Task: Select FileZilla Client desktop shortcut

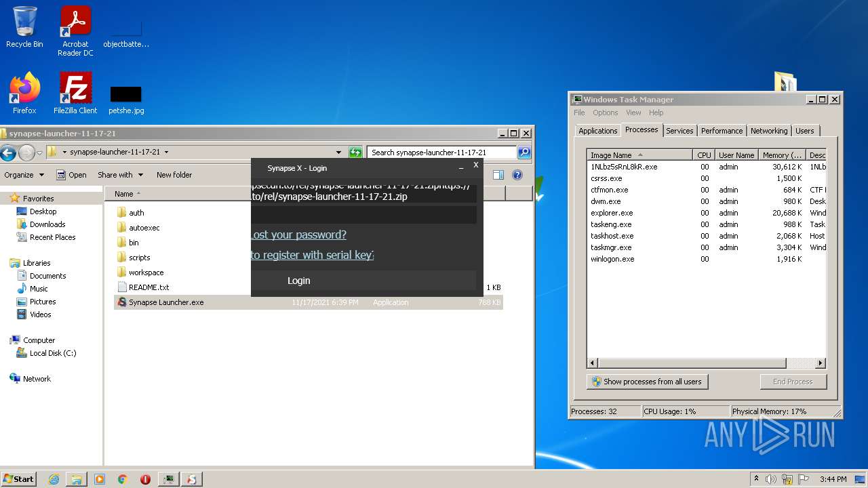Action: tap(75, 93)
